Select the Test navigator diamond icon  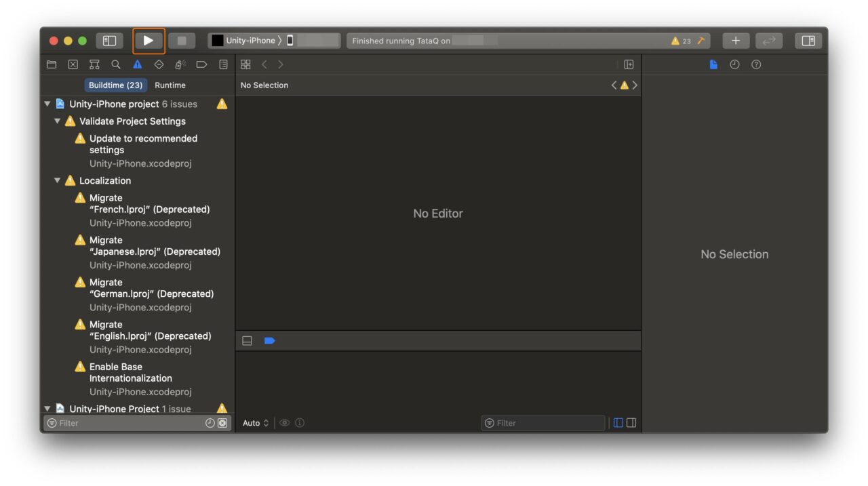(x=158, y=64)
